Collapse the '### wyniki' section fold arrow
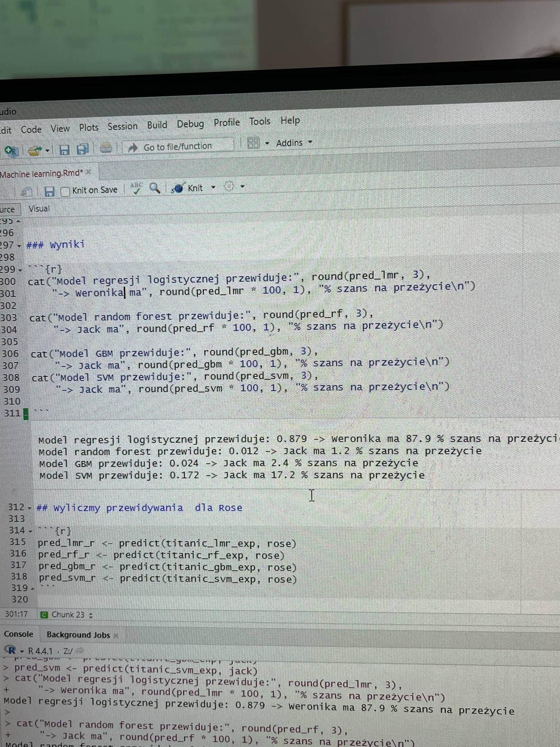This screenshot has width=560, height=747. (x=19, y=245)
